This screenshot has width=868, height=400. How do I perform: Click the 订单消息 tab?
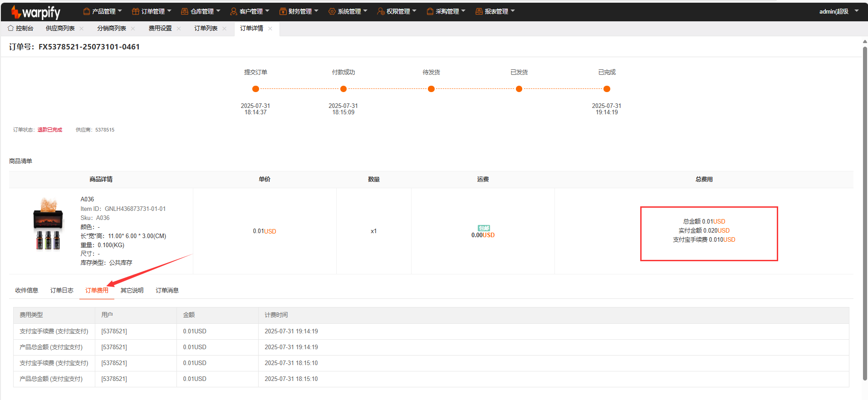pos(167,290)
